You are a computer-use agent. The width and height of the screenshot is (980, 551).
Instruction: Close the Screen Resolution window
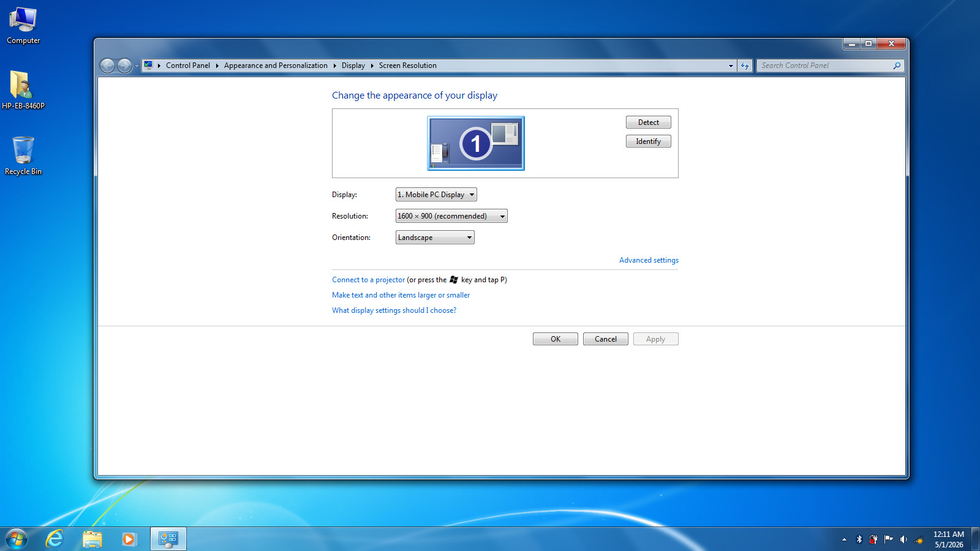[891, 43]
